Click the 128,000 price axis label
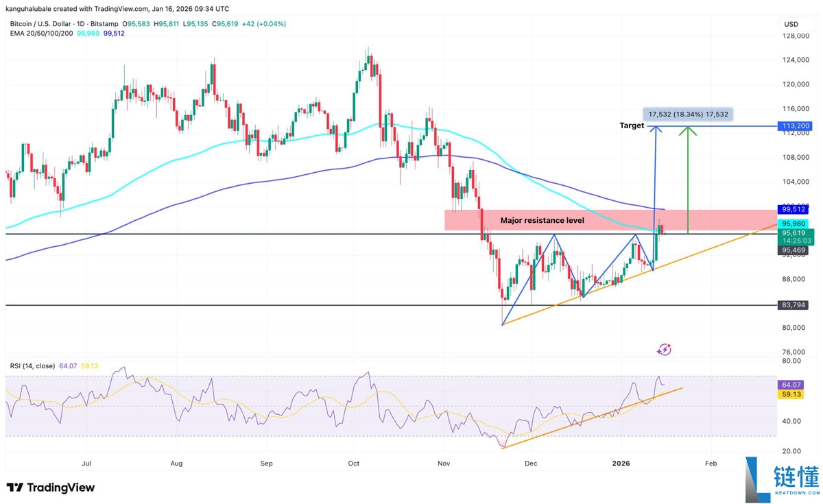 tap(796, 36)
